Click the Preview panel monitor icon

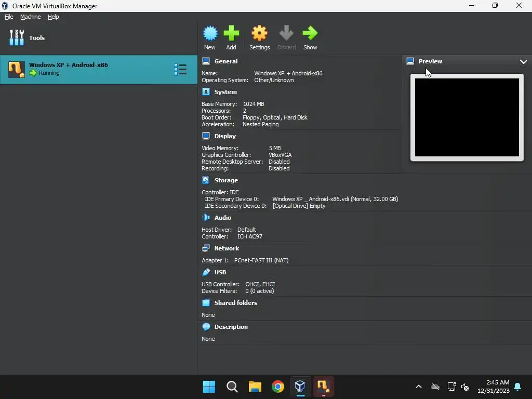click(410, 61)
